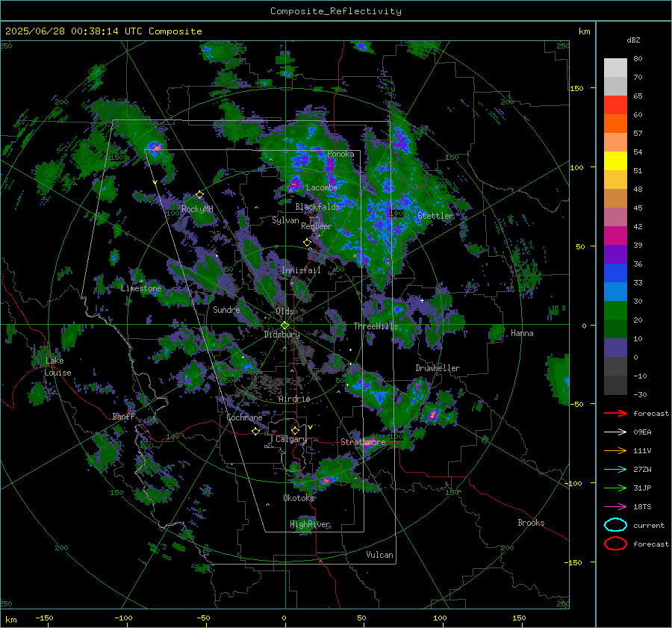The width and height of the screenshot is (672, 628).
Task: Click the red forecast arrow in legend
Action: tap(615, 413)
